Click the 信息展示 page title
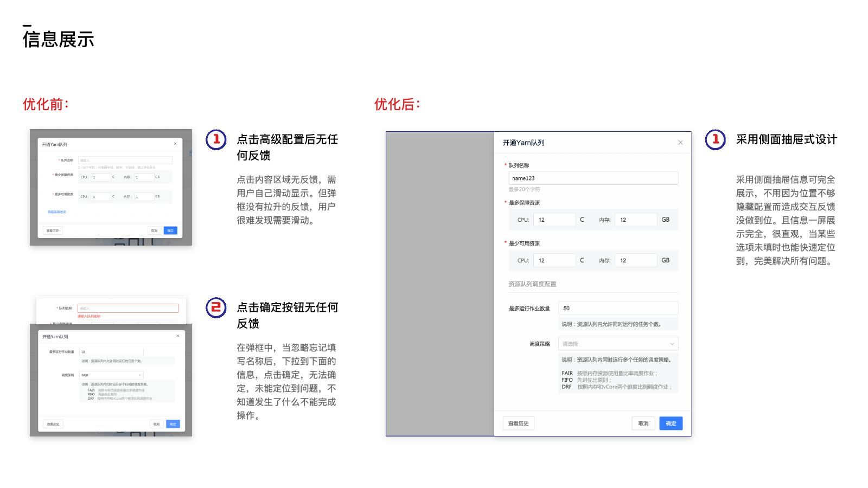The height and width of the screenshot is (488, 868). [x=59, y=40]
